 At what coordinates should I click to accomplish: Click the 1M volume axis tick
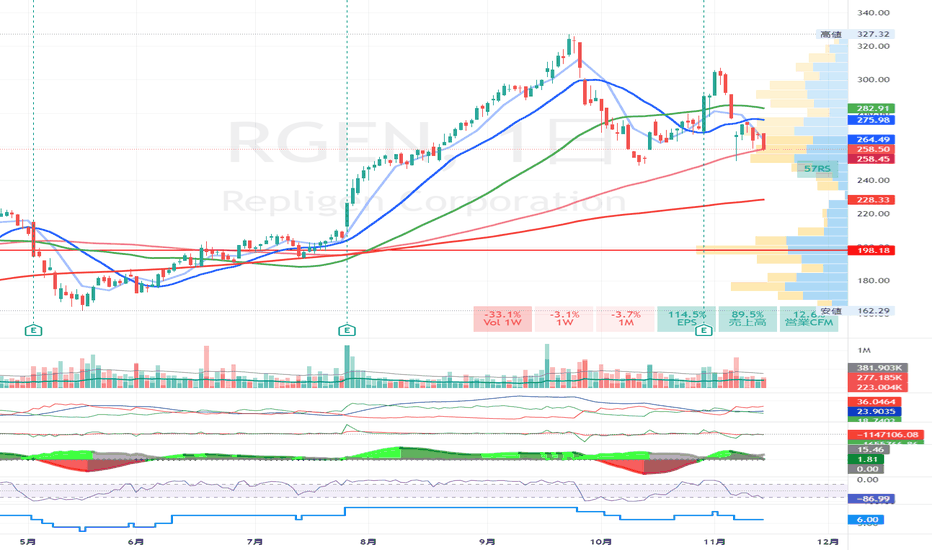[x=864, y=351]
